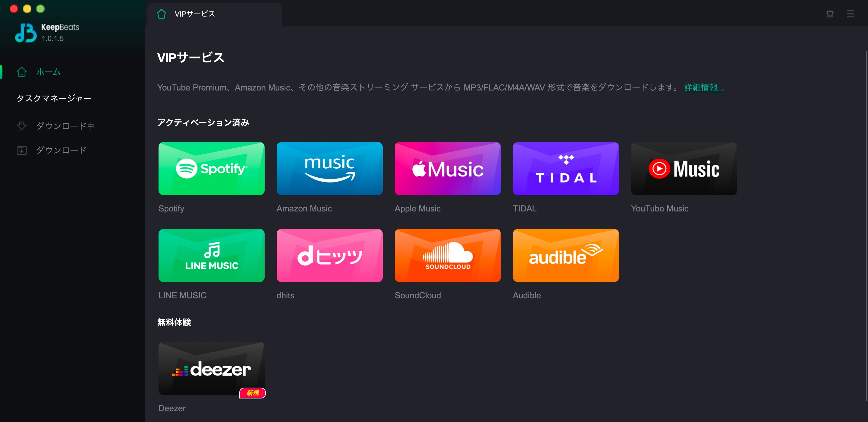Open タスクマネージャー from the sidebar
868x422 pixels.
(x=54, y=98)
